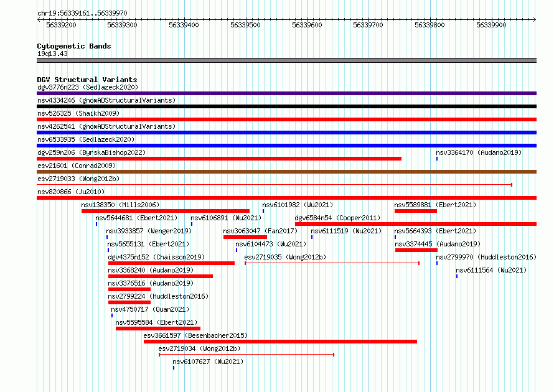Viewport: 554px width, 392px height.
Task: Click the black nsv4334246 variant bar
Action: [x=286, y=106]
